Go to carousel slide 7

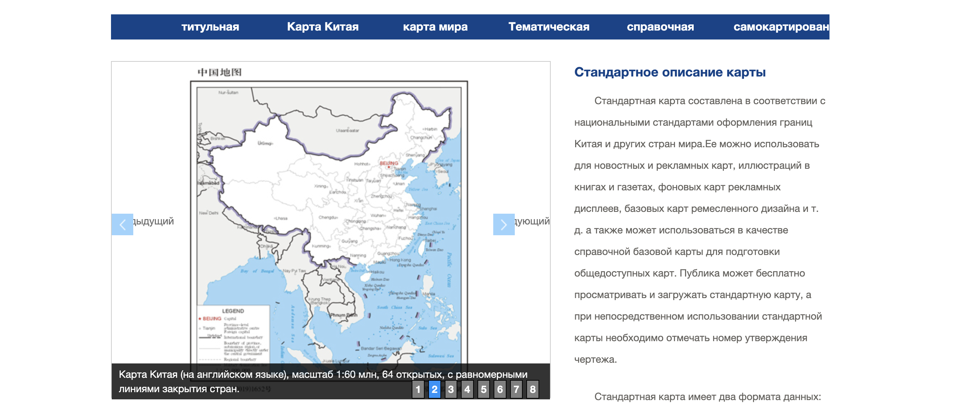pos(516,389)
